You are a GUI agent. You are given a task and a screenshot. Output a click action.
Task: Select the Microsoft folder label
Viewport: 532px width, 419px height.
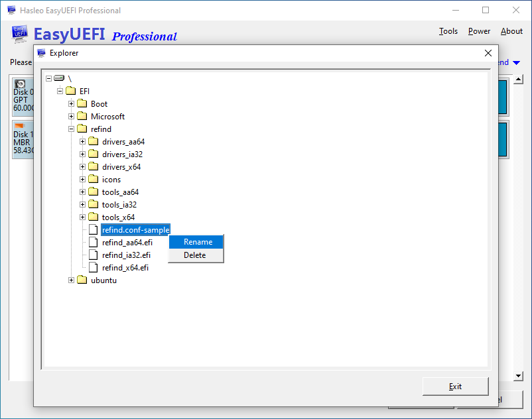click(x=107, y=116)
